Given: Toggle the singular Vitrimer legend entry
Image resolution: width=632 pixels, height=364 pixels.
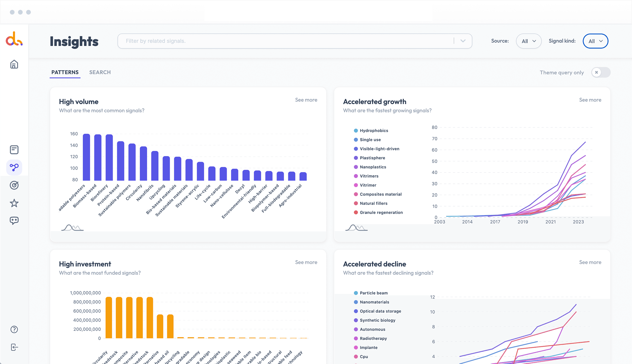Looking at the screenshot, I should [365, 185].
